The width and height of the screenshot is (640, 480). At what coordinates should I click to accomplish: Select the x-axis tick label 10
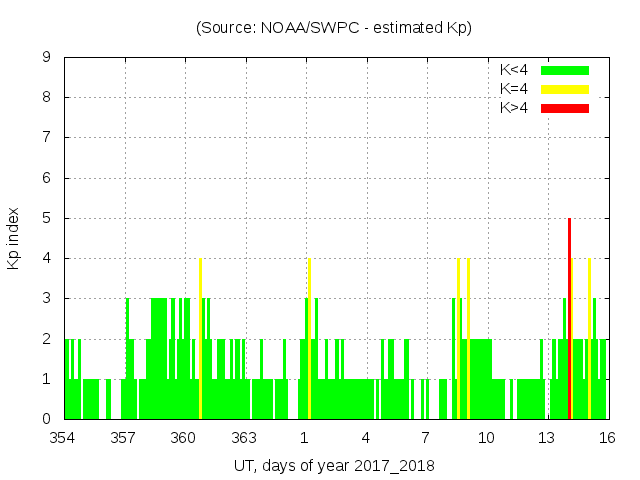[x=486, y=438]
